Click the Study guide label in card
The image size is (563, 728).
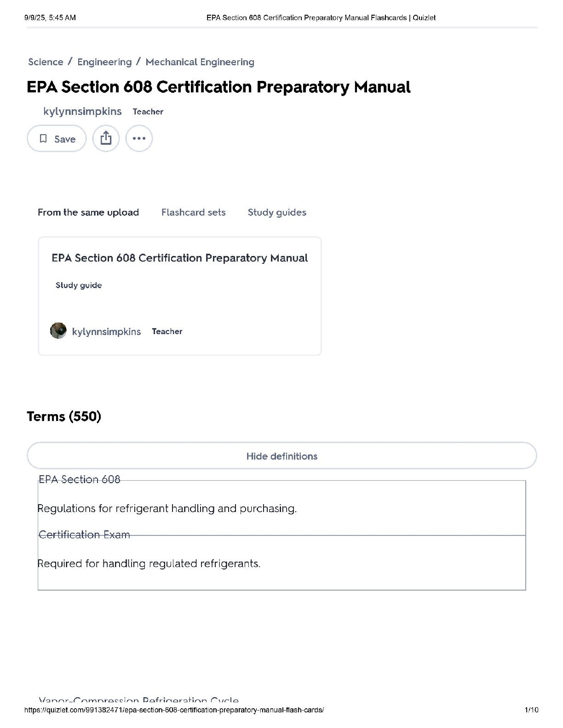point(79,285)
